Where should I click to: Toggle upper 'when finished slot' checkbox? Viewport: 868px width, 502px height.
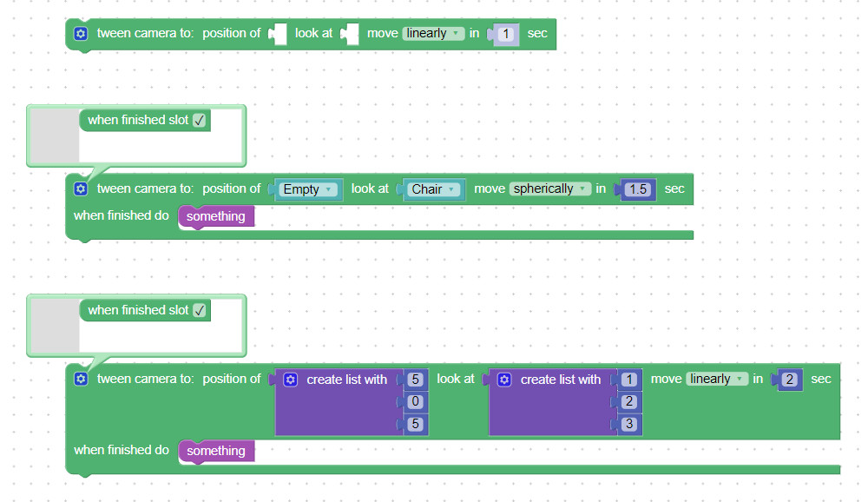(200, 121)
